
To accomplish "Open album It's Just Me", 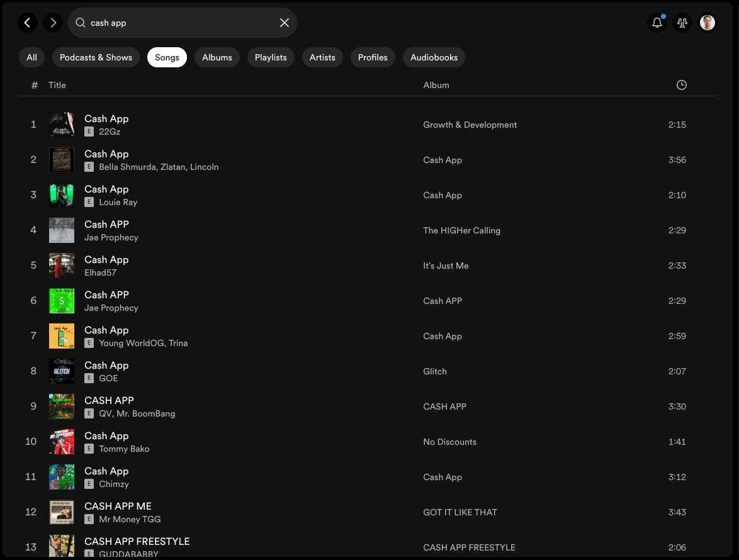I will 446,266.
